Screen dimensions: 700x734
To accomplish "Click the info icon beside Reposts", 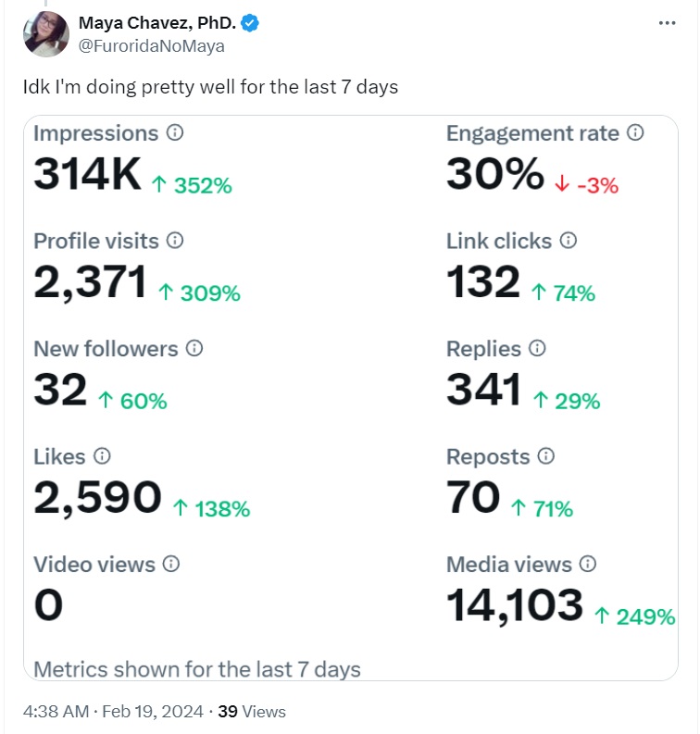I will pyautogui.click(x=546, y=456).
